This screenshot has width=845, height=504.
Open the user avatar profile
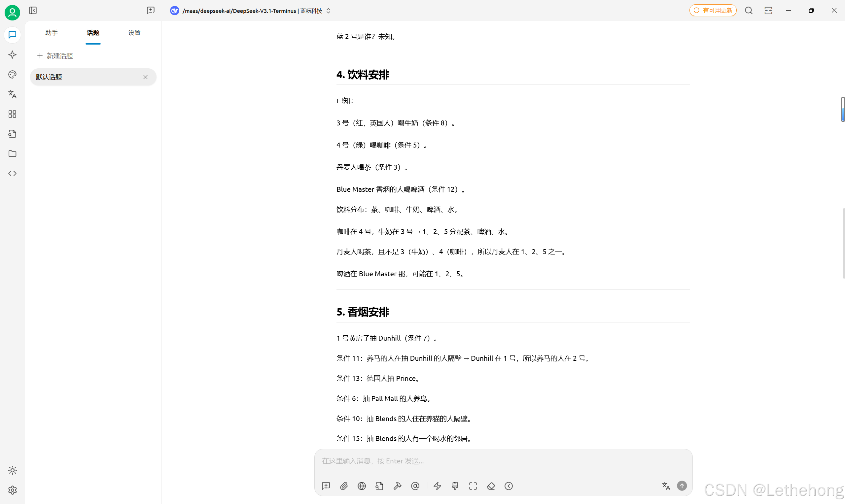(x=12, y=12)
